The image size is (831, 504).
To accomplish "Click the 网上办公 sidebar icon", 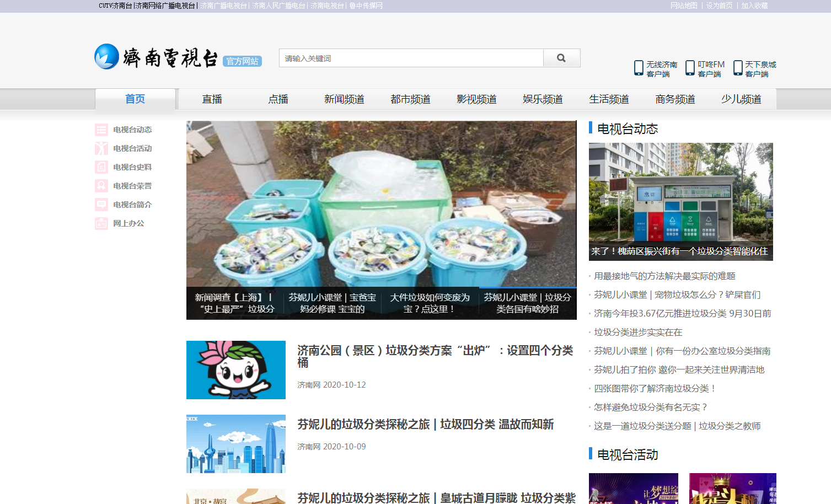I will point(101,223).
